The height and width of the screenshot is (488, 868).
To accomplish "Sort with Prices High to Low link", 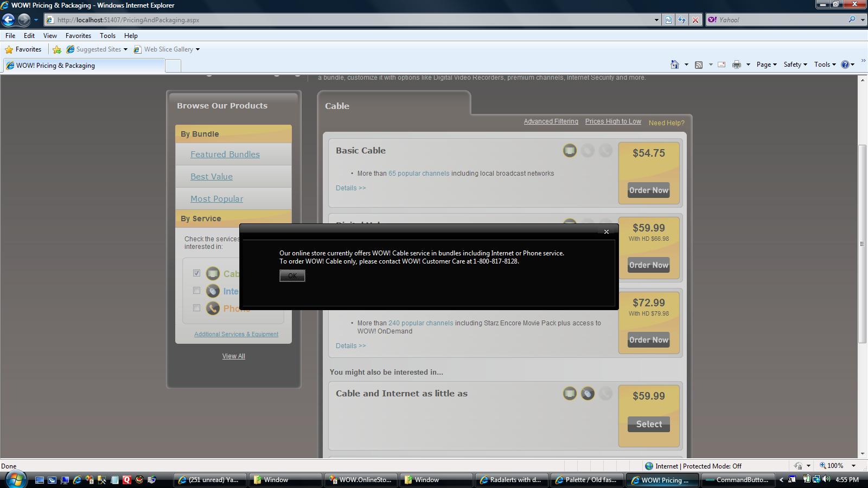I will (613, 121).
